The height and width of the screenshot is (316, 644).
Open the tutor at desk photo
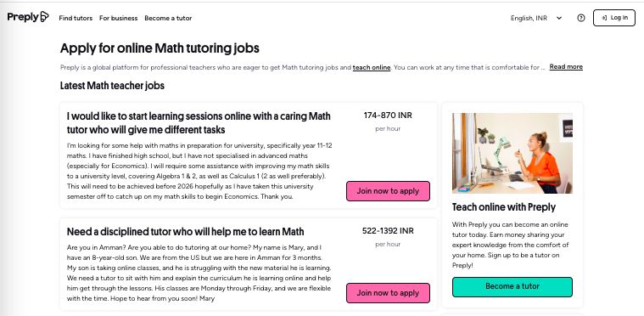point(512,153)
